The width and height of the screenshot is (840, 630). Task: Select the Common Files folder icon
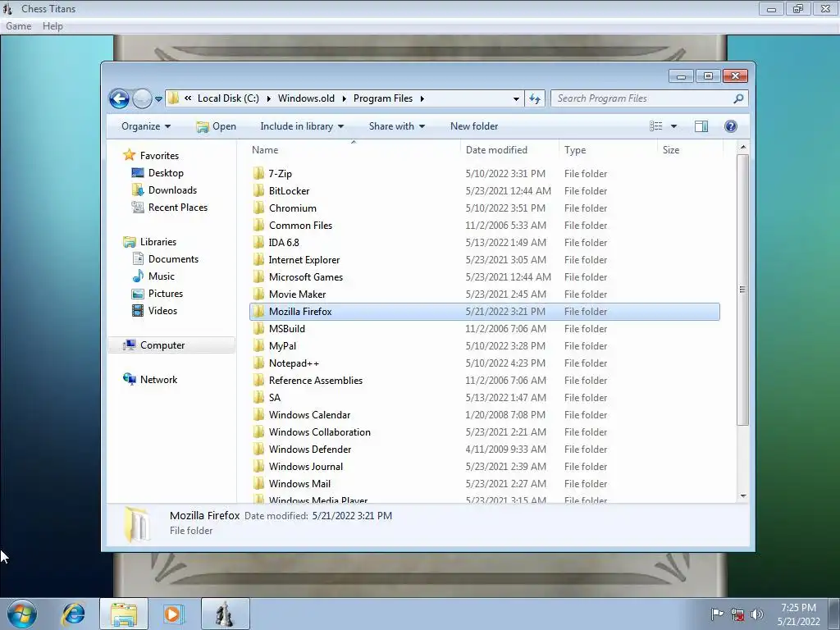(x=258, y=225)
